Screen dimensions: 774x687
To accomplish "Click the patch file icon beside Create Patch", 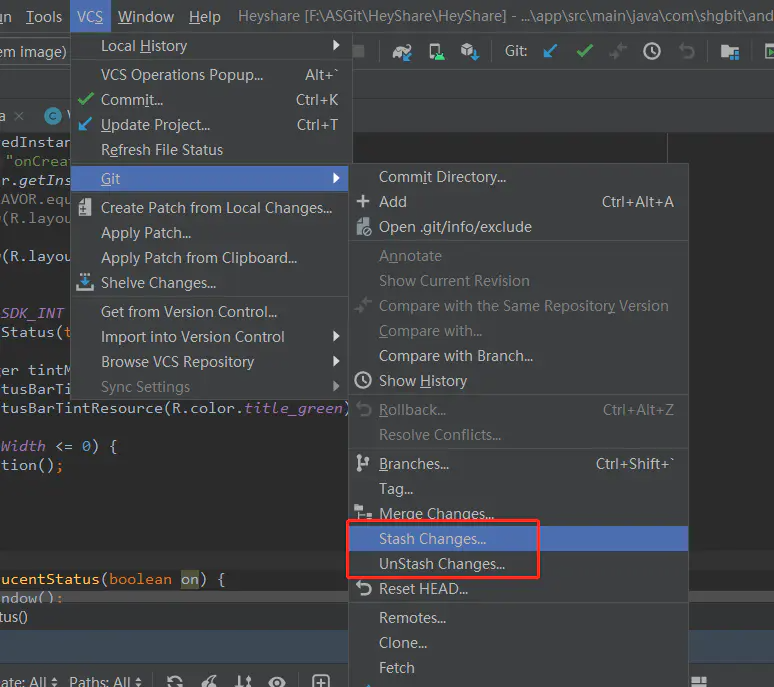I will [85, 207].
